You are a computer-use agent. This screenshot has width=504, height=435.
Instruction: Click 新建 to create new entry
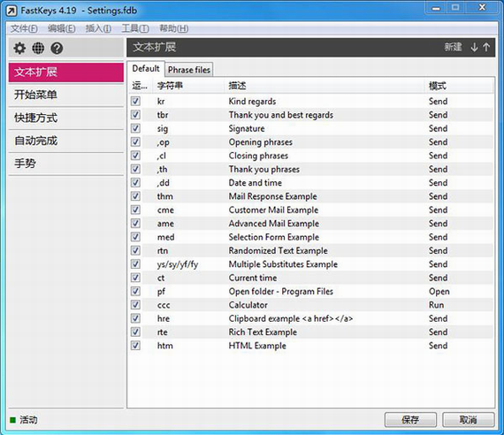454,47
